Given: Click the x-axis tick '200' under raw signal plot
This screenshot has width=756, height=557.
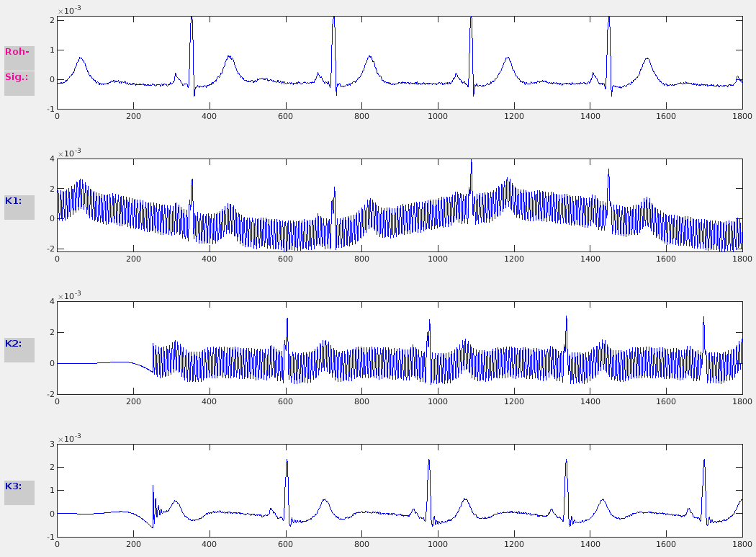Looking at the screenshot, I should [x=133, y=115].
